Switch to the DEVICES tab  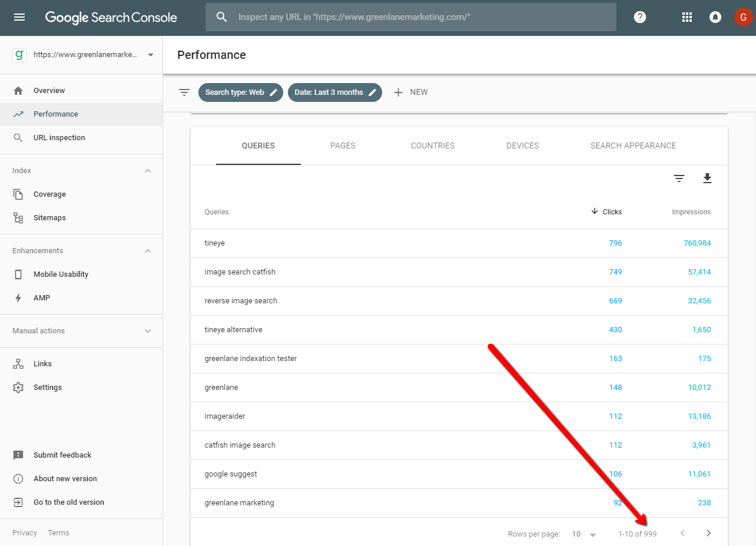[522, 145]
